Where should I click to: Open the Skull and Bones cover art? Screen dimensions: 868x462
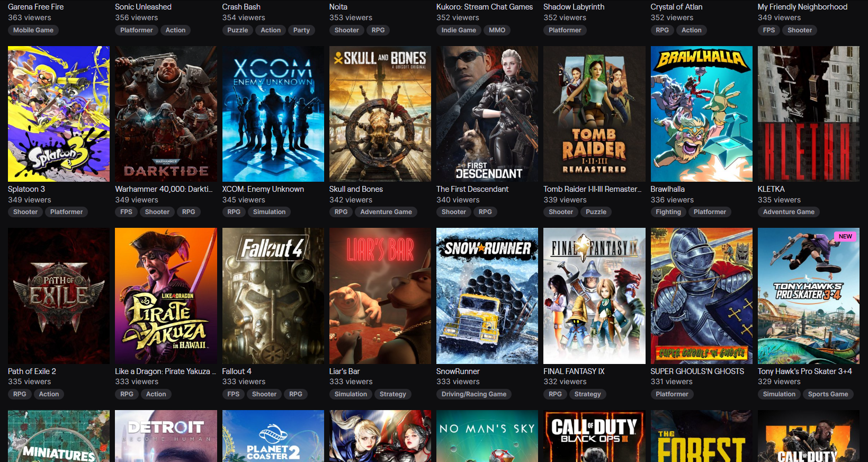(380, 114)
